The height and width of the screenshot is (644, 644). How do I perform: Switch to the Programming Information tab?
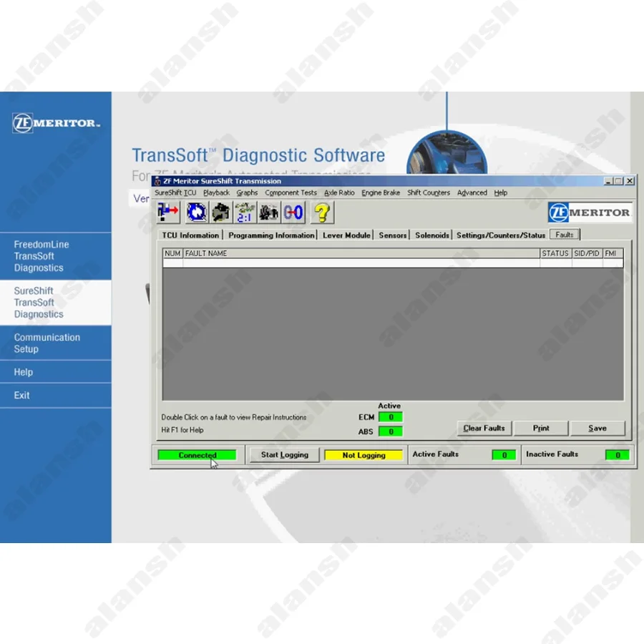pyautogui.click(x=271, y=235)
